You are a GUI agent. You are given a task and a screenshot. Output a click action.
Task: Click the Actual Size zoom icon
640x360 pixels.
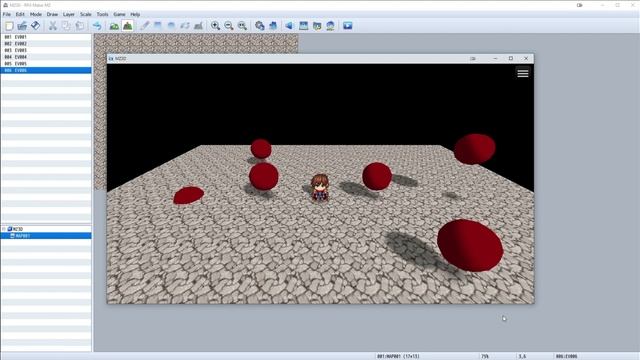click(242, 26)
